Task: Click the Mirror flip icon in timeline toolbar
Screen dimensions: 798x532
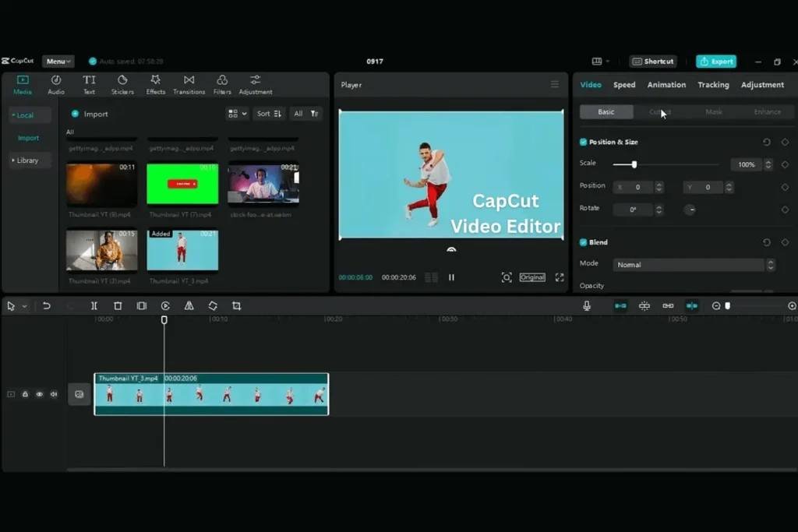Action: click(x=189, y=305)
